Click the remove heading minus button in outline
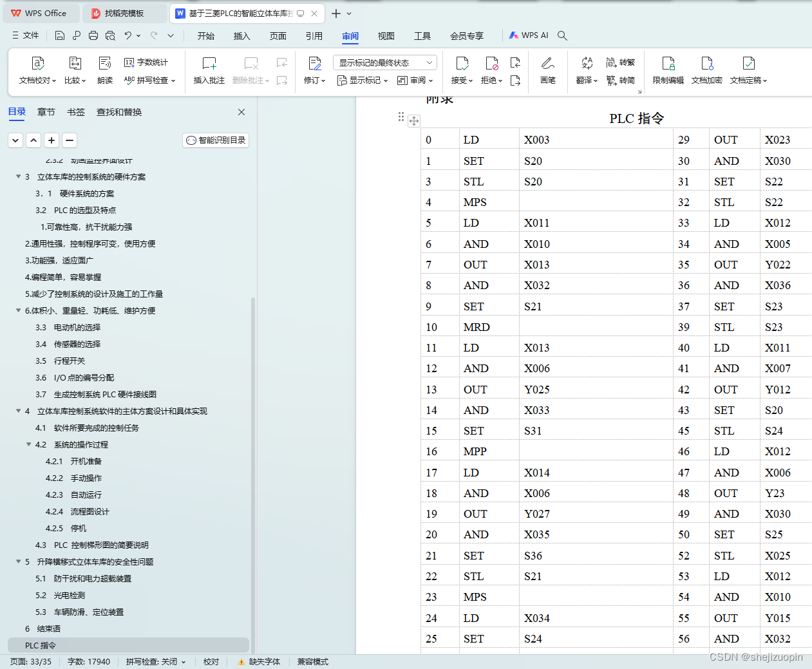 [x=70, y=140]
